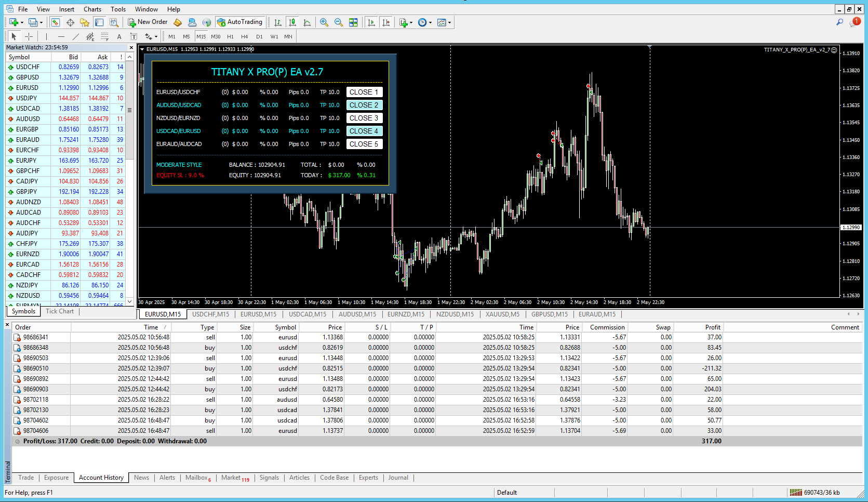Toggle the AutoTrading button
This screenshot has height=502, width=868.
(240, 22)
